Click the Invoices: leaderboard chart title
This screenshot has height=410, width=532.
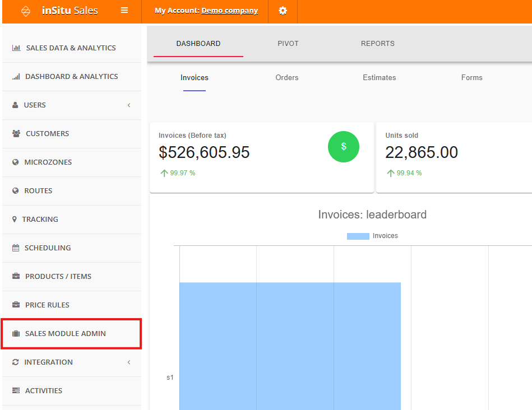[x=372, y=215]
